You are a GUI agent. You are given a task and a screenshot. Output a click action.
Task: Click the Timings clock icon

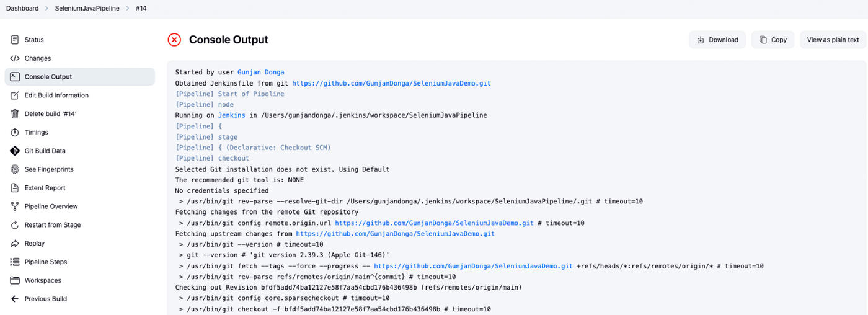(x=15, y=133)
